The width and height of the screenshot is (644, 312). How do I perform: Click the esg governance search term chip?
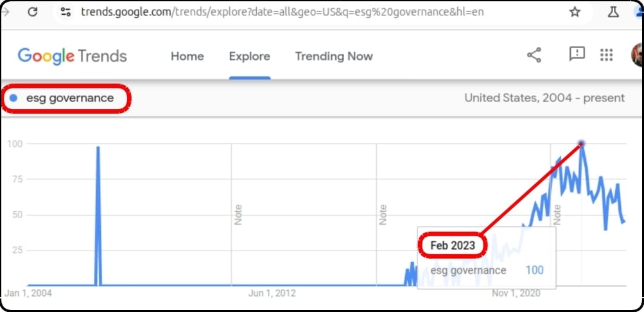66,98
